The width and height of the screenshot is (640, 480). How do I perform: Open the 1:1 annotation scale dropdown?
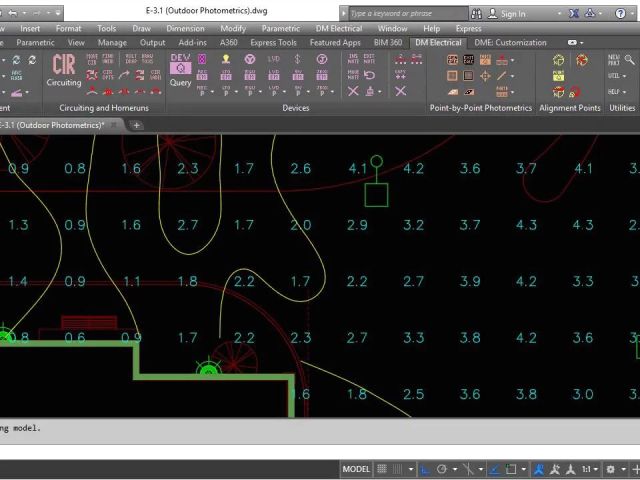(590, 469)
